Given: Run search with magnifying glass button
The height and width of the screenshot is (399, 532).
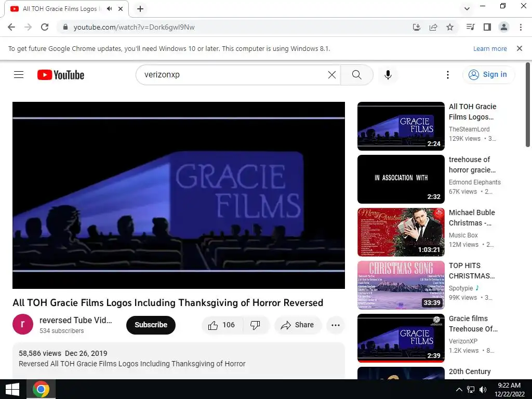Looking at the screenshot, I should 356,75.
